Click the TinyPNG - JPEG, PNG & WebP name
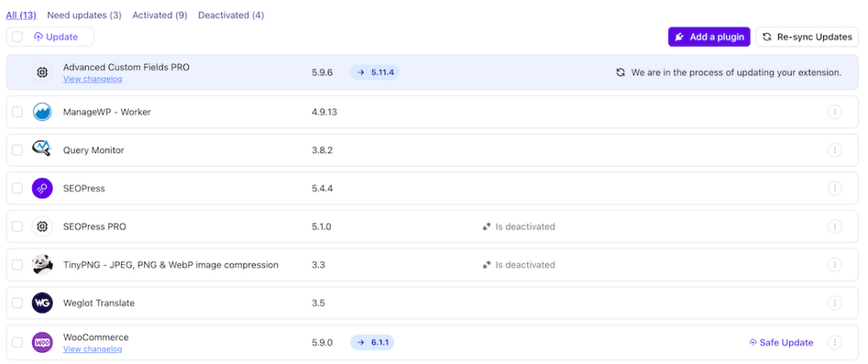 [x=171, y=264]
